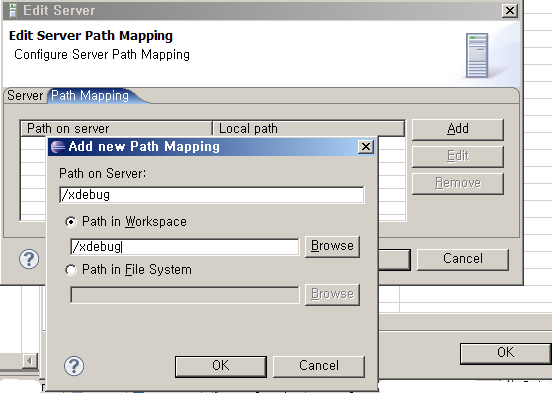Select the Path in Workspace radio button

tap(71, 222)
